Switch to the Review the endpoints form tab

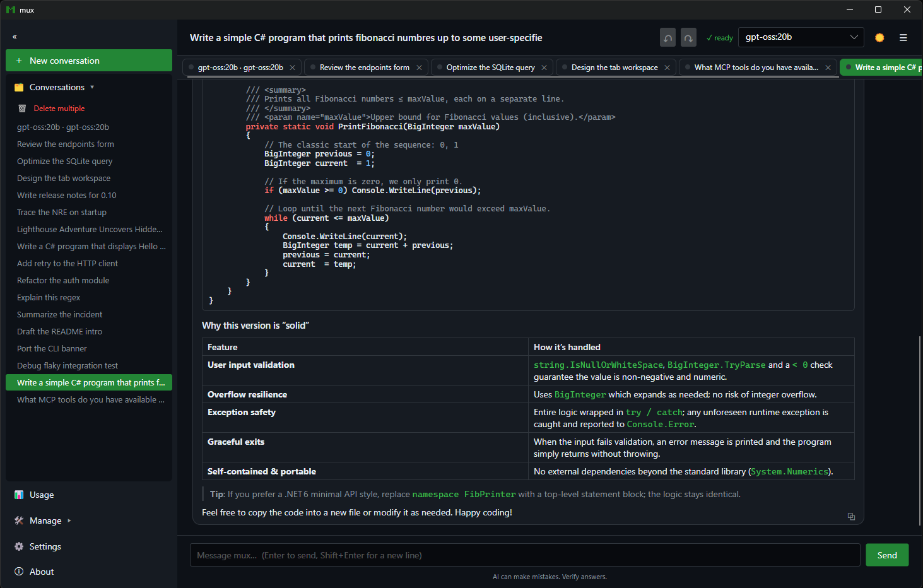pyautogui.click(x=366, y=68)
